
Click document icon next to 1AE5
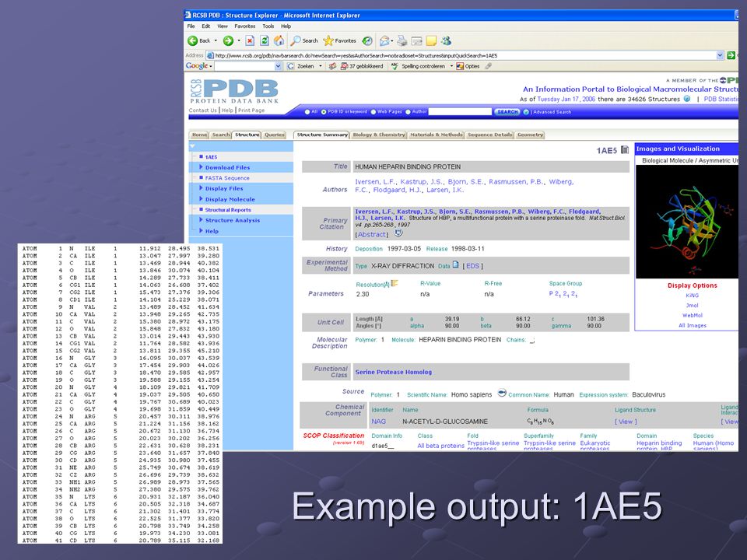tap(625, 150)
